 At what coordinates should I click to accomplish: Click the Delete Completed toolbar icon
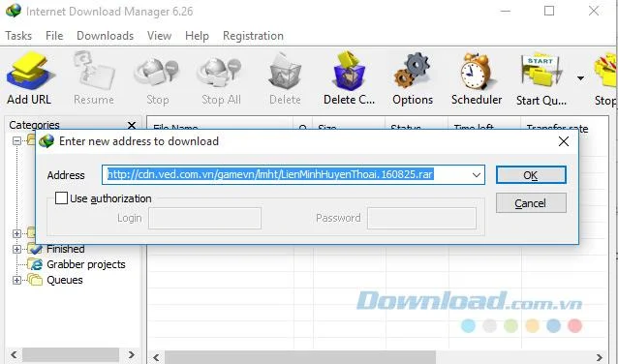tap(349, 71)
